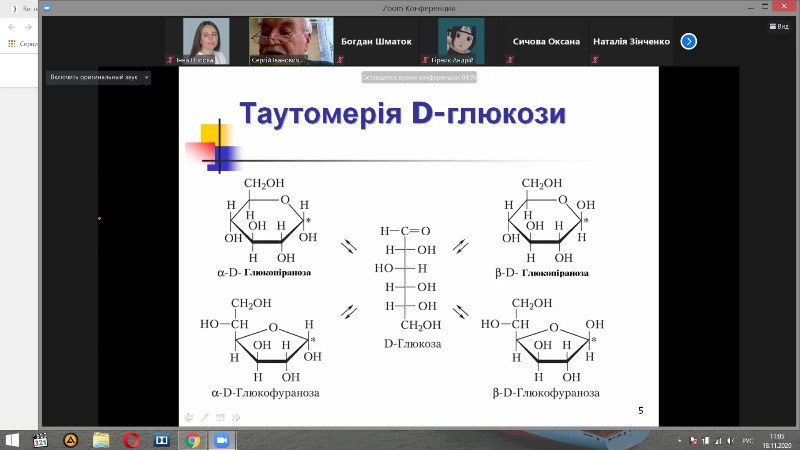Click the muted mic icon on Гірняк Андрій

424,60
